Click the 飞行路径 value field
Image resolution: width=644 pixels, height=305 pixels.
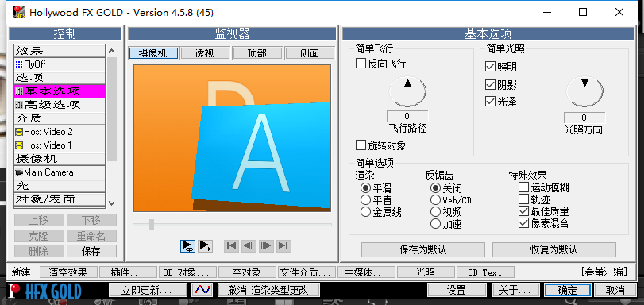407,116
